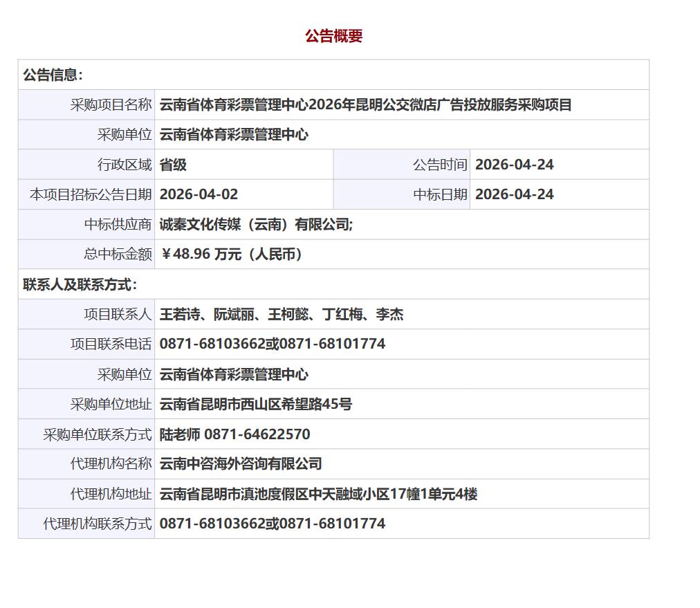The height and width of the screenshot is (608, 700).
Task: Click the project name ending in 广告投放服务采购项目
Action: [x=365, y=105]
